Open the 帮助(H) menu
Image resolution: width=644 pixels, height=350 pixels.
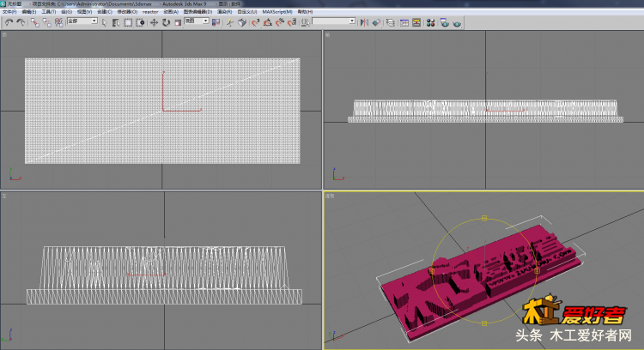(x=305, y=12)
